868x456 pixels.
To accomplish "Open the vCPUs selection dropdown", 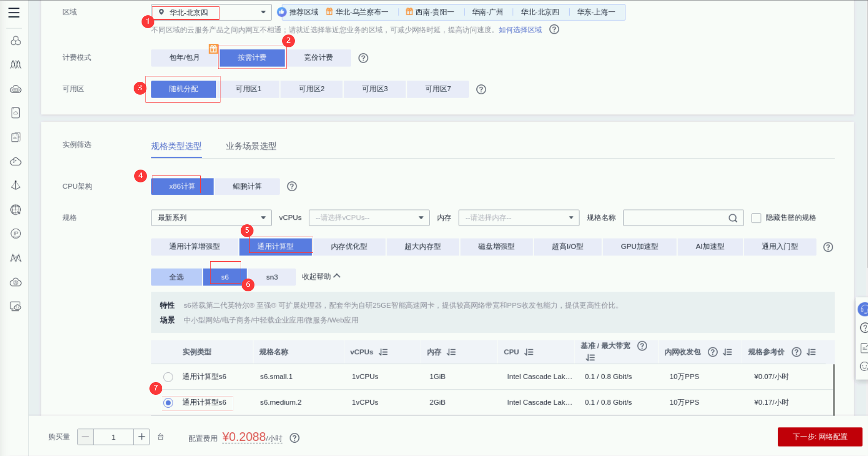I will click(369, 218).
